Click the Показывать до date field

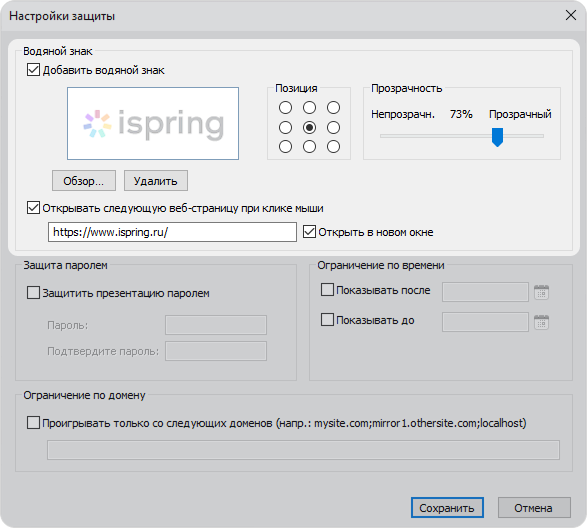pyautogui.click(x=485, y=322)
